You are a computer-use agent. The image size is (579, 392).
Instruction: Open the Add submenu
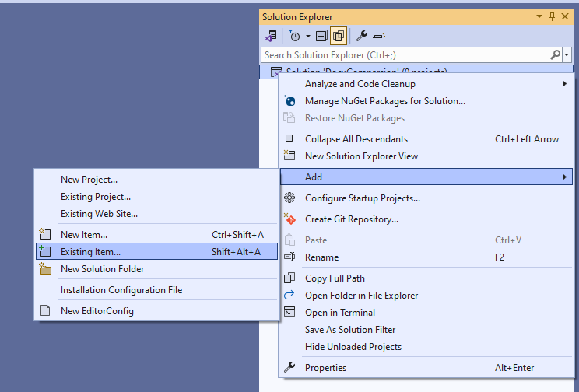(426, 177)
